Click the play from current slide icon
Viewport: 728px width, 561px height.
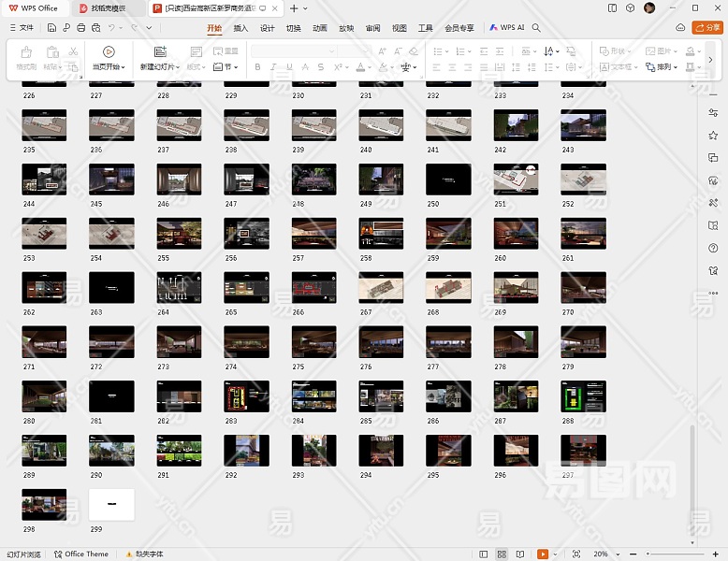pos(109,52)
